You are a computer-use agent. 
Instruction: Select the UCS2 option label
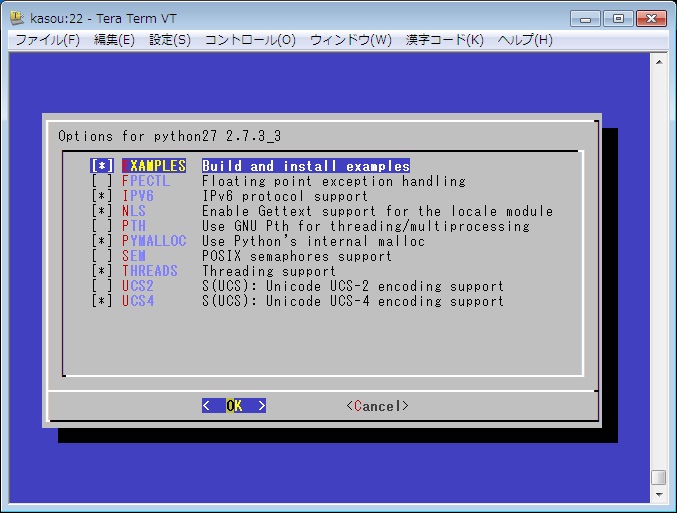[x=138, y=286]
